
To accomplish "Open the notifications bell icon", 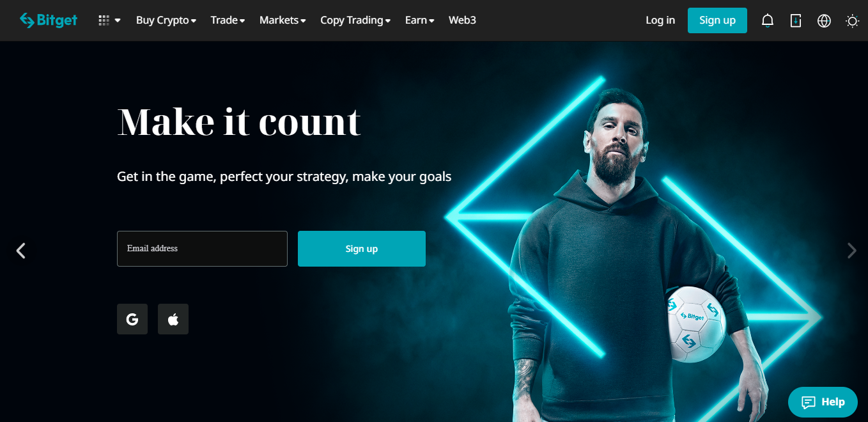I will coord(768,20).
